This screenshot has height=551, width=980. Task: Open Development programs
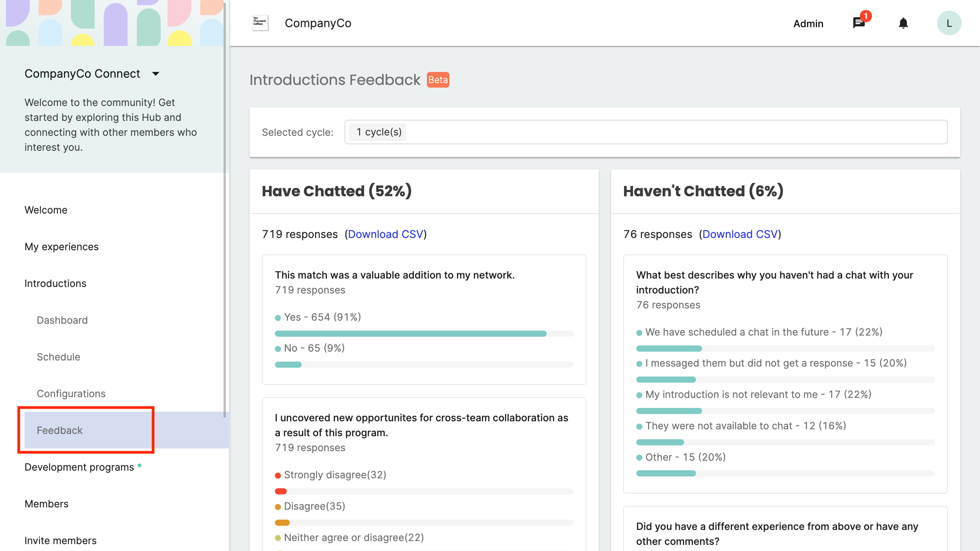tap(79, 467)
